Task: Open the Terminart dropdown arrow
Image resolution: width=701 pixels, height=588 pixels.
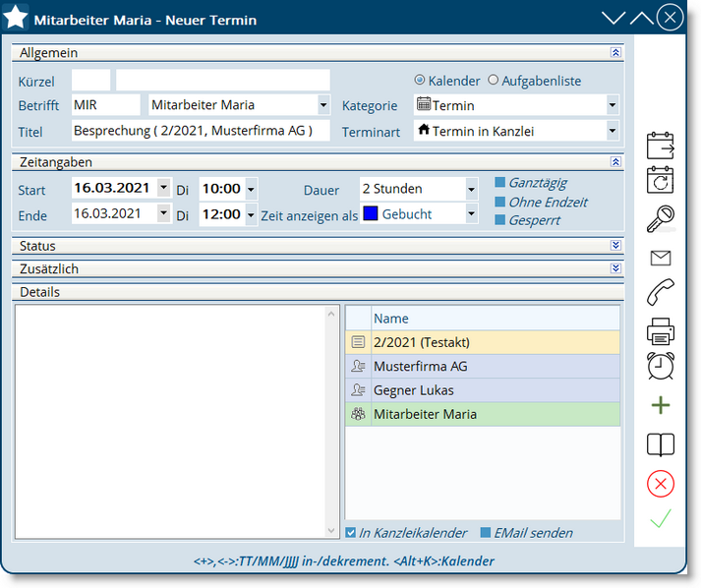Action: pyautogui.click(x=613, y=131)
